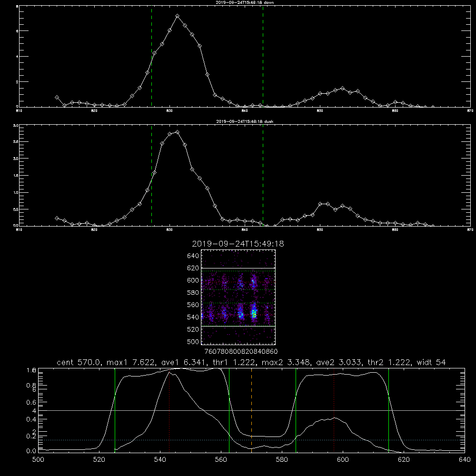Image resolution: width=476 pixels, height=476 pixels.
Task: Click the orange dashed center line at 570
Action: coord(252,410)
